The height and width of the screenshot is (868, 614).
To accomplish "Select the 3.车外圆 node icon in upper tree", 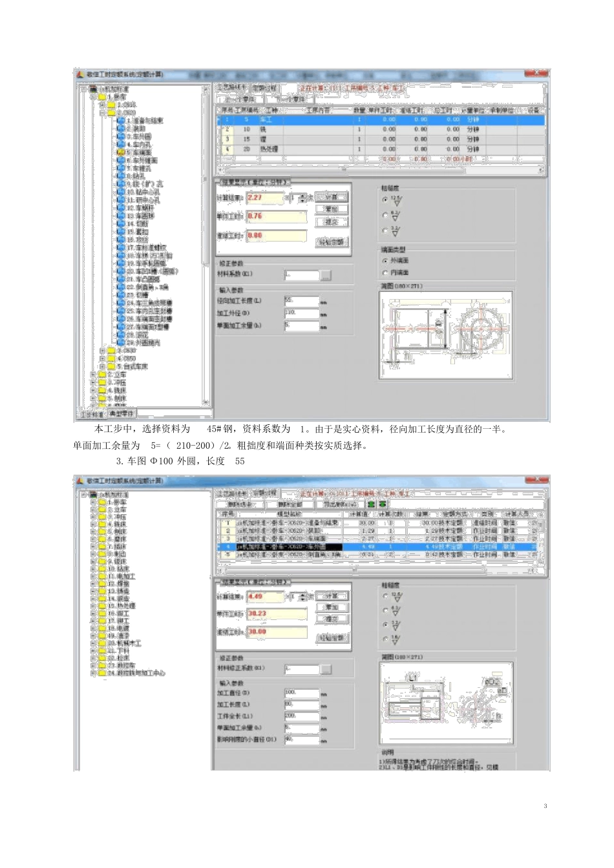I will pyautogui.click(x=121, y=136).
